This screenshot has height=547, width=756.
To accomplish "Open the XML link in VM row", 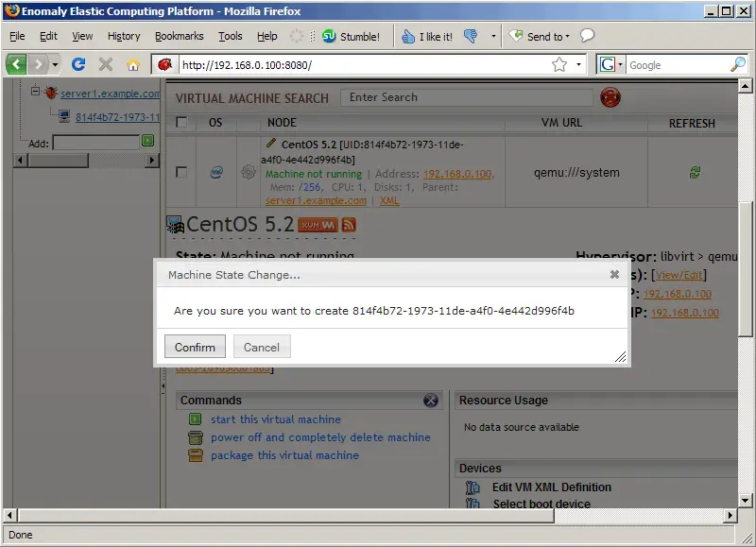I will point(389,200).
